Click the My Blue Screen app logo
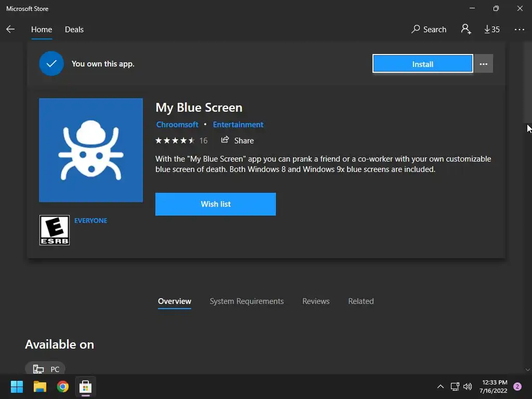The image size is (532, 399). pyautogui.click(x=91, y=150)
